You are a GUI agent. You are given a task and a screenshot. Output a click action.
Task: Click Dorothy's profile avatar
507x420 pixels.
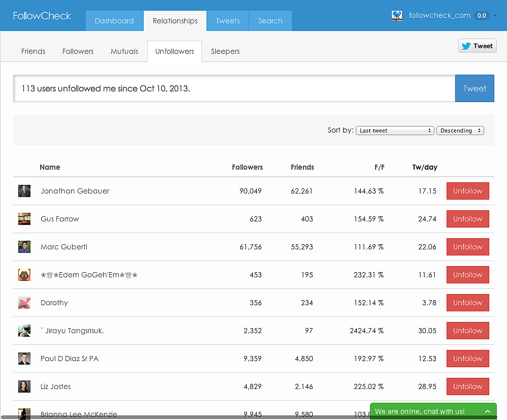(x=24, y=303)
